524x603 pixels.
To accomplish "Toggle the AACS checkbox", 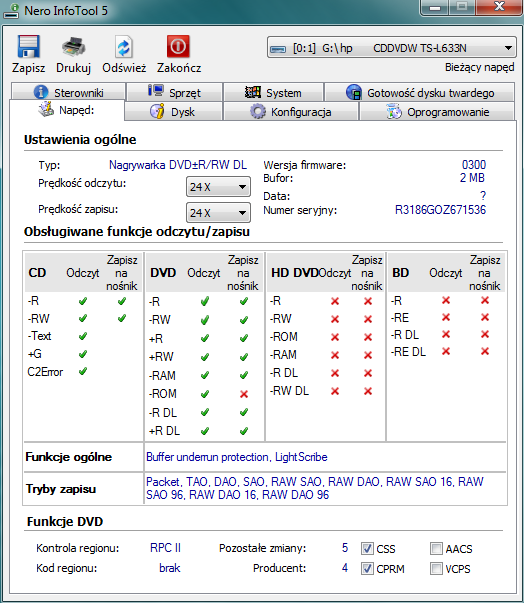I will click(x=436, y=548).
